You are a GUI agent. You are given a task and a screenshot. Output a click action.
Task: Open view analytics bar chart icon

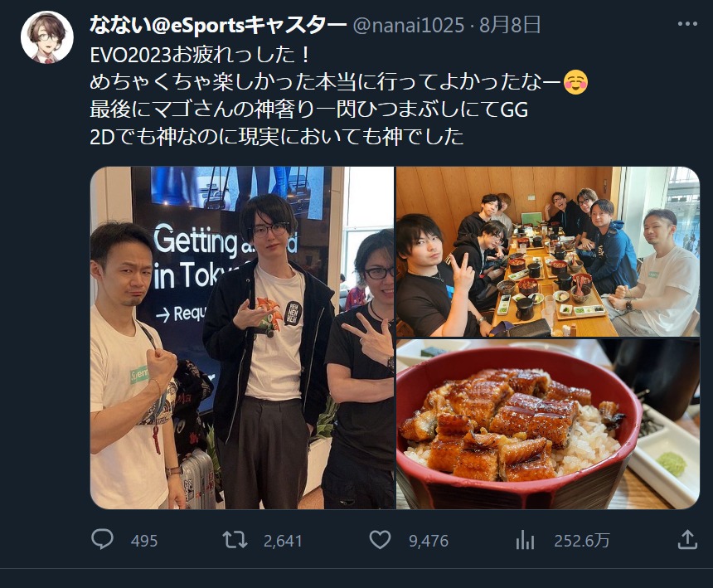pyautogui.click(x=525, y=540)
